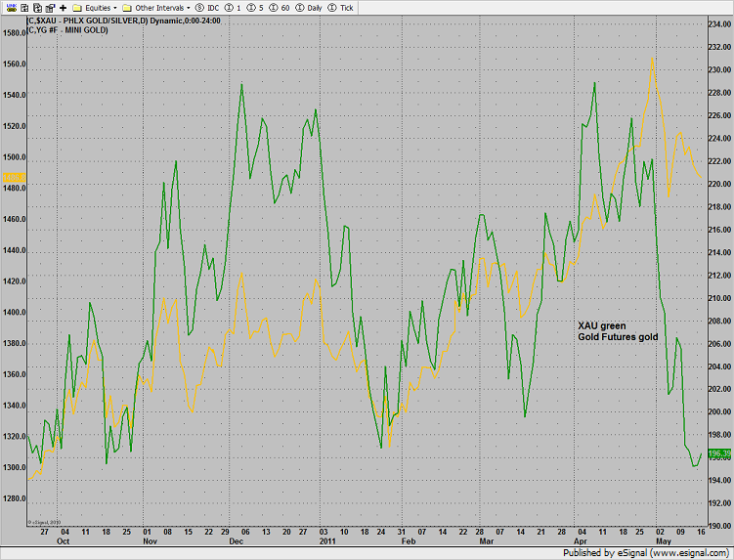Switch to Tick interval
The height and width of the screenshot is (560, 734).
point(341,8)
